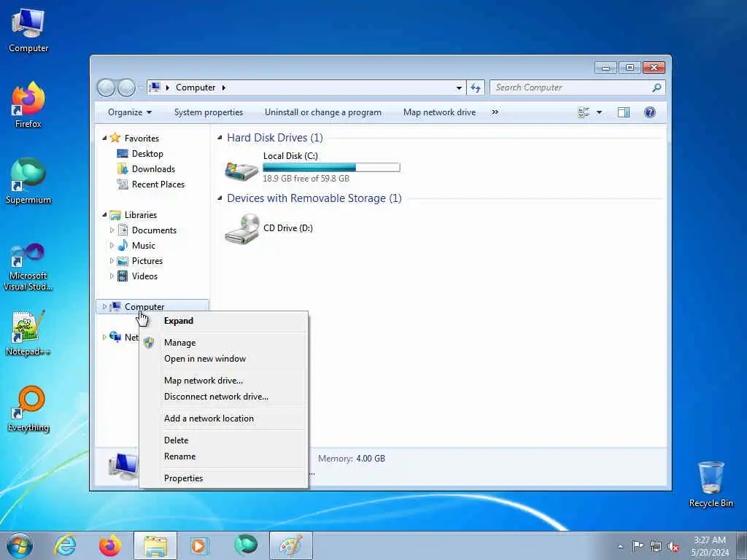Switch to the Paint taskbar button
747x560 pixels.
point(291,545)
